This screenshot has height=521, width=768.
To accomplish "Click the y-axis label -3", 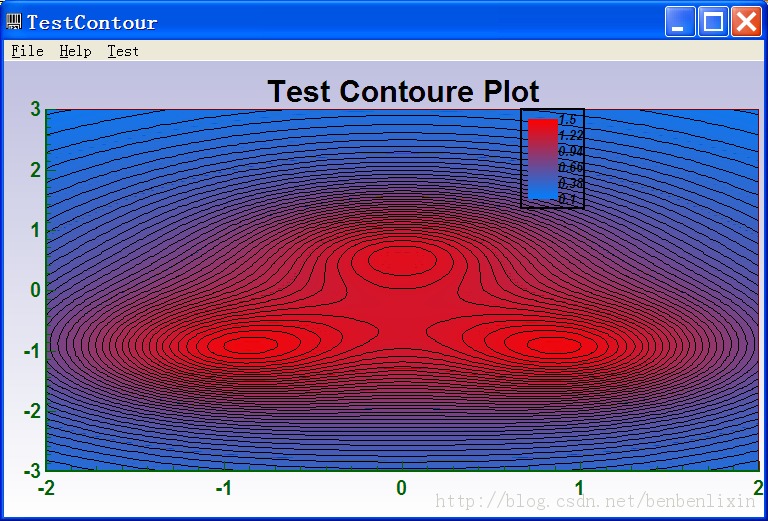I will [32, 471].
